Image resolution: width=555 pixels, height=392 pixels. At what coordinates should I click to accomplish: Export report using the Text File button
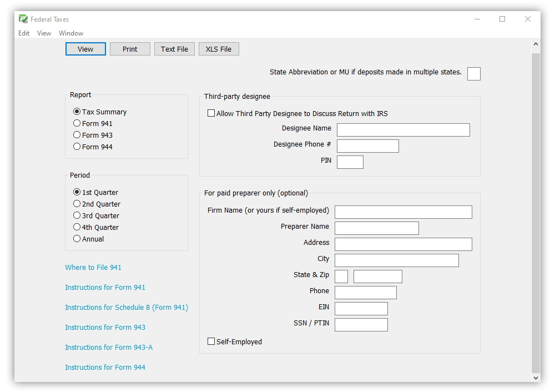coord(174,49)
